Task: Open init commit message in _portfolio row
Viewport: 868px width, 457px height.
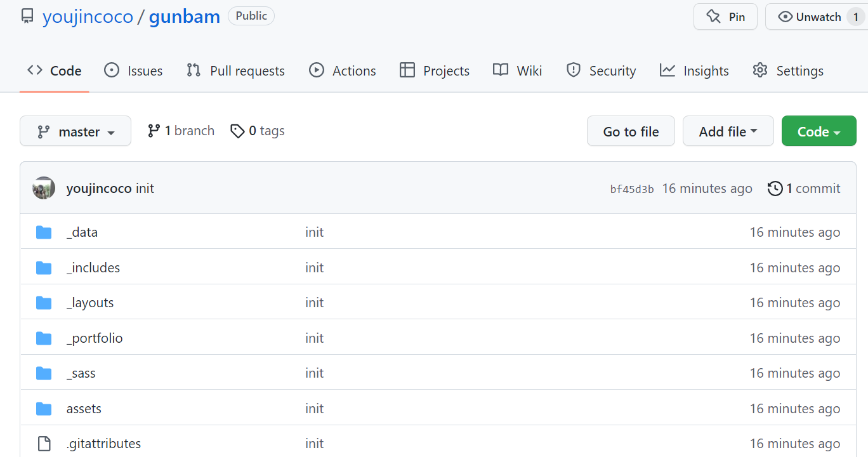Action: pos(314,338)
